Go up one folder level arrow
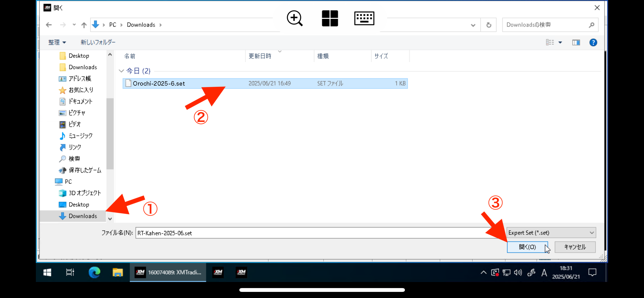 [x=84, y=25]
